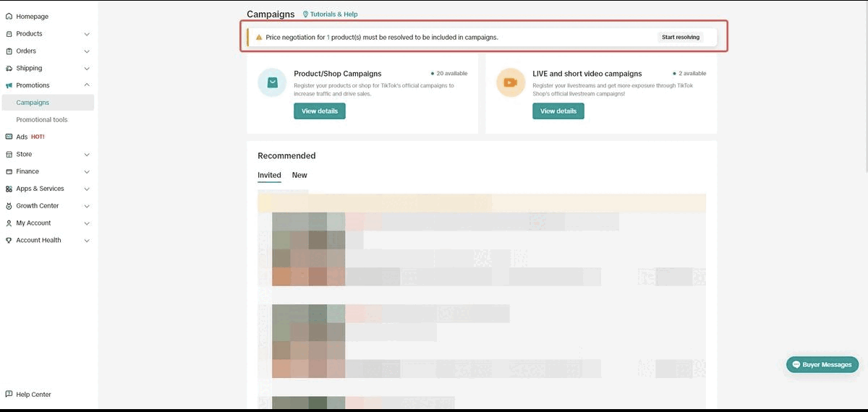Click the Product/Shop Campaigns bag icon
Image resolution: width=868 pixels, height=412 pixels.
273,82
